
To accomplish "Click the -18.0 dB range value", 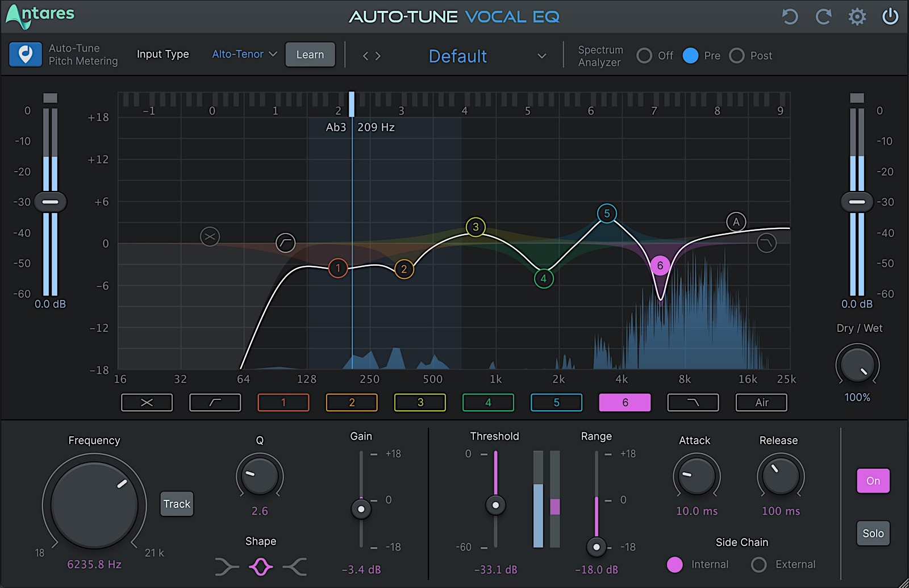I will [596, 569].
